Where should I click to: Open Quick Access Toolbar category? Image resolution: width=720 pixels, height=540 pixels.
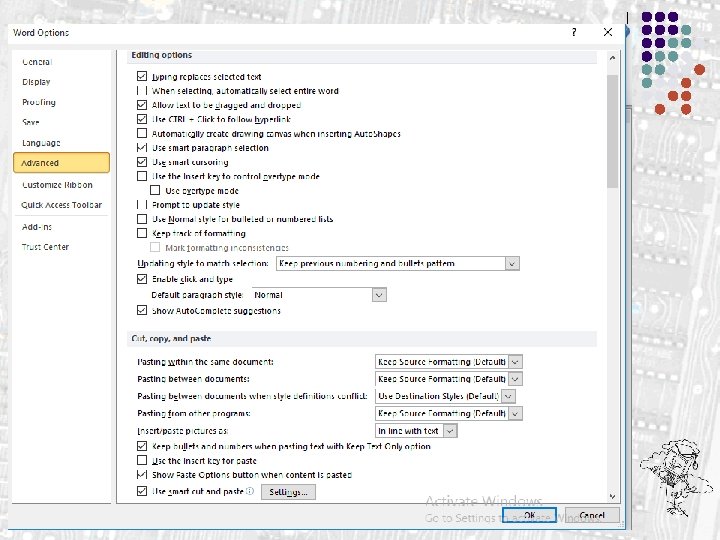62,205
